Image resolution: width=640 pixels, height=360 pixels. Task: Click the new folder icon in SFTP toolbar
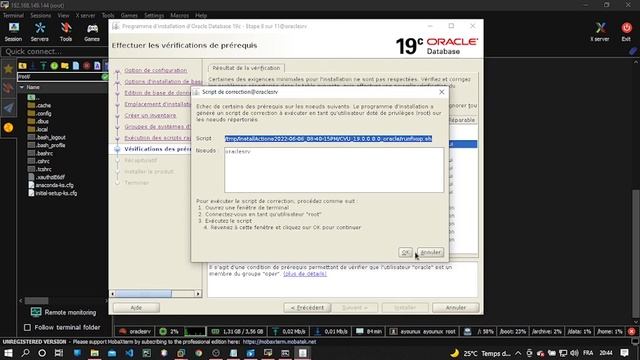(x=64, y=66)
